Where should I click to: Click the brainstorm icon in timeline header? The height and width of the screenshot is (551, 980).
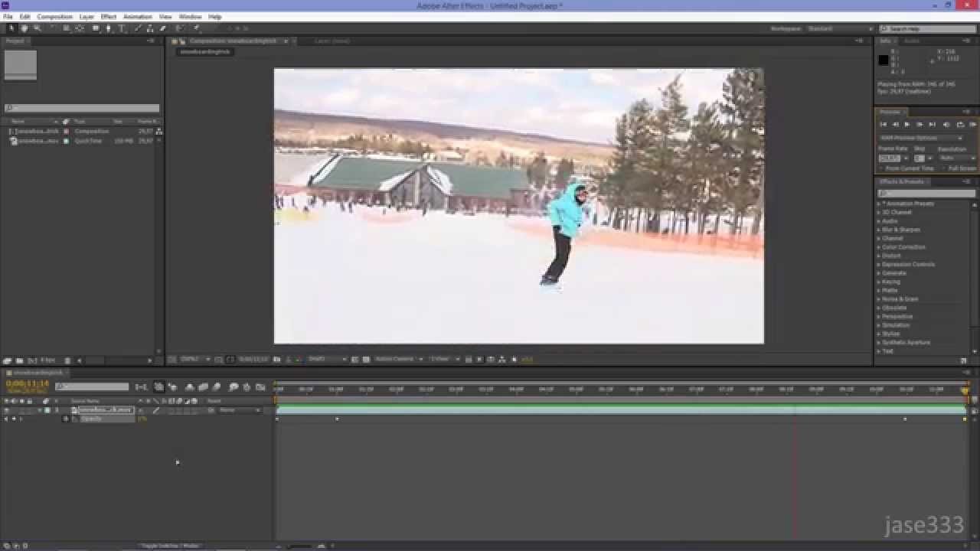(234, 387)
